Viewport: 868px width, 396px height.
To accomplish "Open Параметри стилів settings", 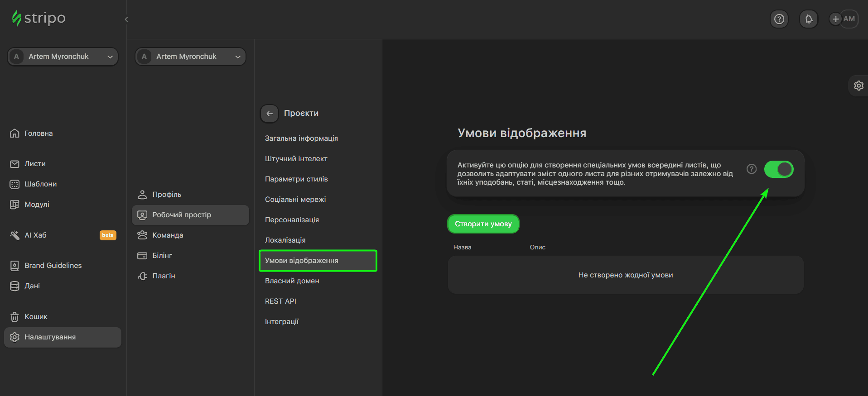I will tap(296, 179).
